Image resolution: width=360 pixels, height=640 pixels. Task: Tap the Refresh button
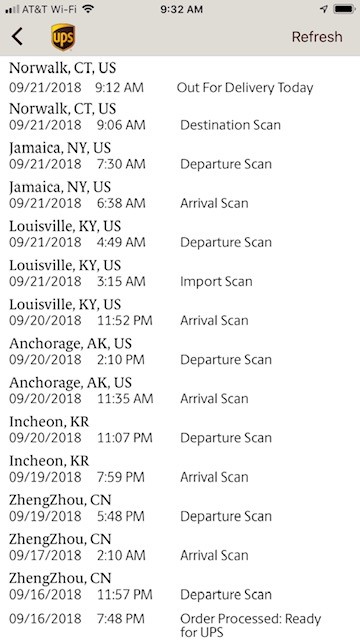click(317, 37)
